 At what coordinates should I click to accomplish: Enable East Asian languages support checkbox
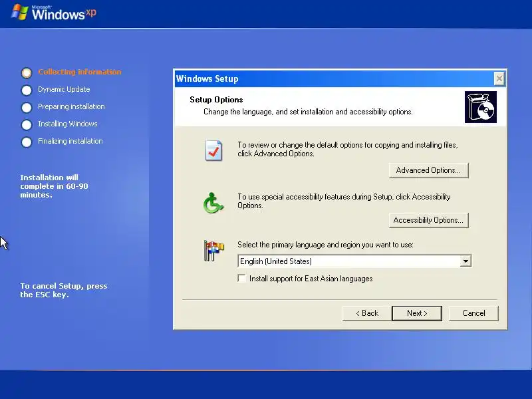tap(241, 279)
